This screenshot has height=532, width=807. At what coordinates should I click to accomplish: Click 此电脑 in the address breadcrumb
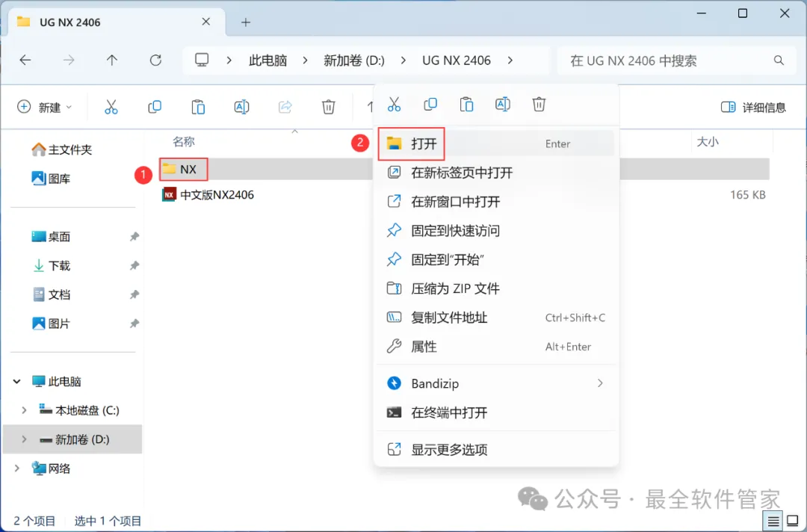268,61
